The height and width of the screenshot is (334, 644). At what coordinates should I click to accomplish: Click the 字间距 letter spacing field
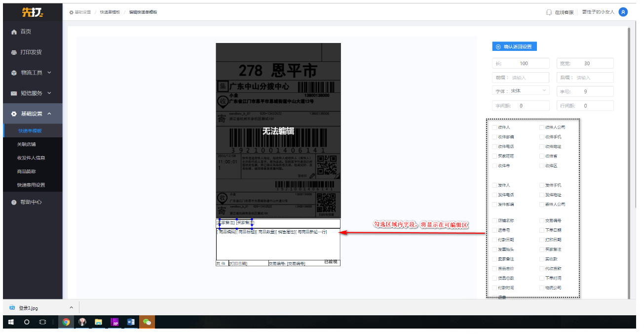pos(521,106)
